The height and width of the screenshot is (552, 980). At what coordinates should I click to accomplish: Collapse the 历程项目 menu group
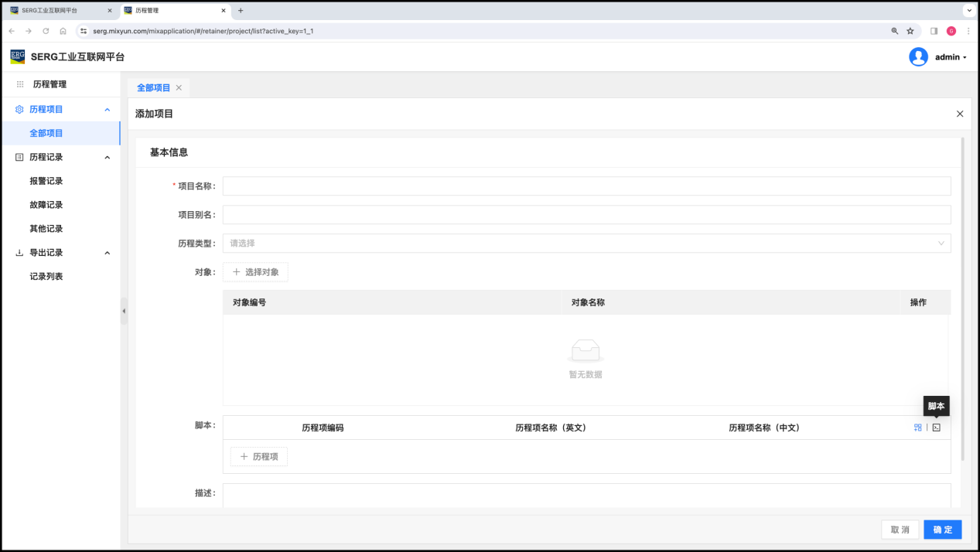point(108,110)
